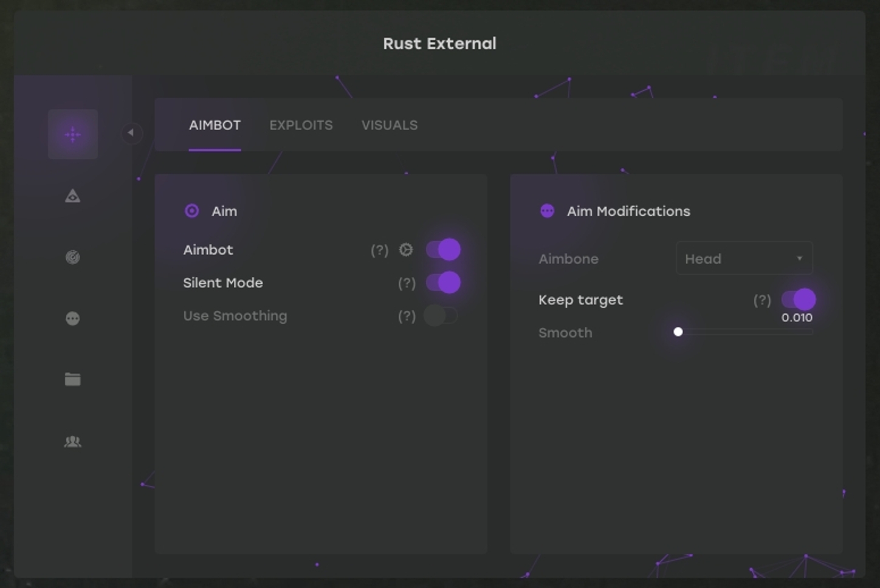Open the radar section in the sidebar

point(73,257)
